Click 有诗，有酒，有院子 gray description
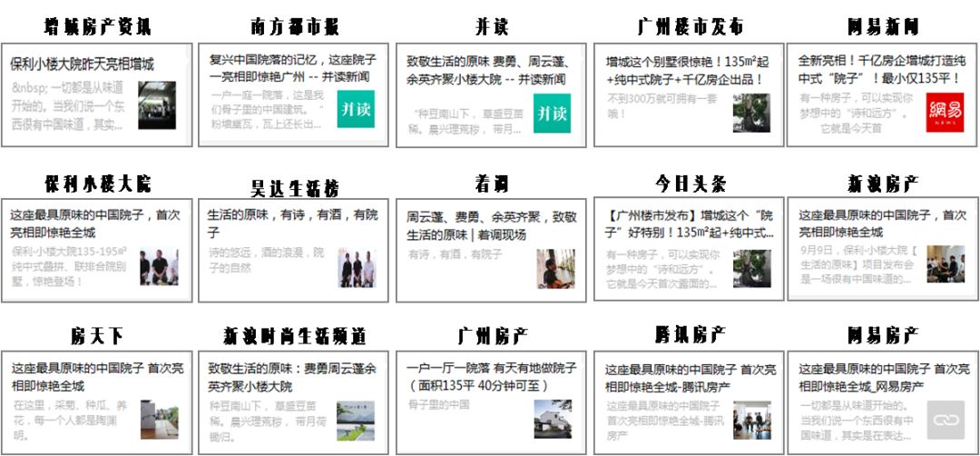 point(455,255)
